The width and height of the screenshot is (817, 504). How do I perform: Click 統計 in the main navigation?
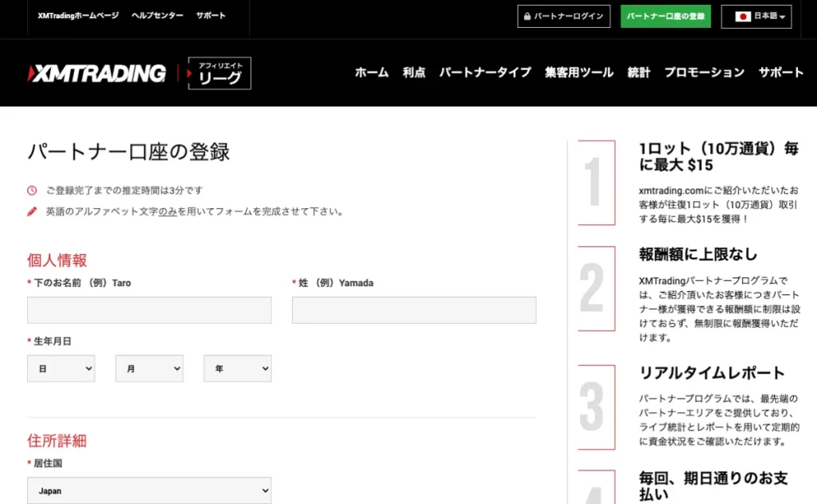pos(639,72)
